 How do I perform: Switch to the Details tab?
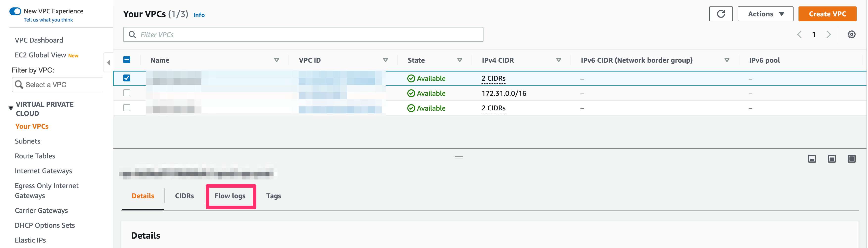point(143,196)
